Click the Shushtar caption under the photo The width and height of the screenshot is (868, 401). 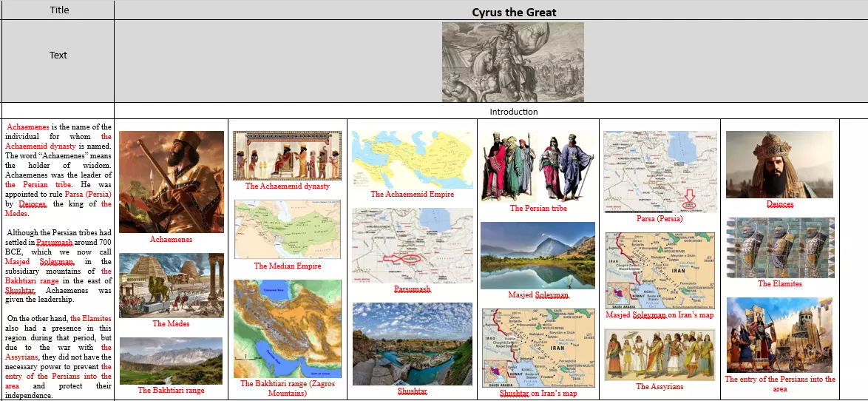pos(413,391)
